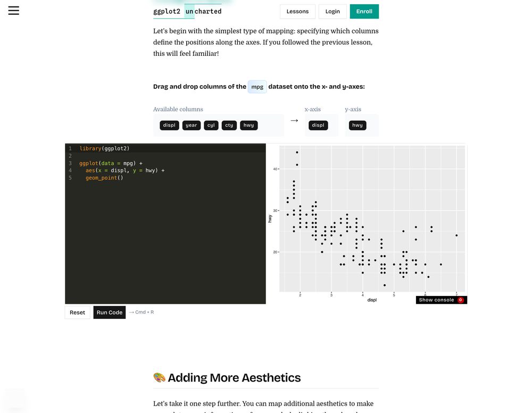Click the green Enroll button

(364, 11)
